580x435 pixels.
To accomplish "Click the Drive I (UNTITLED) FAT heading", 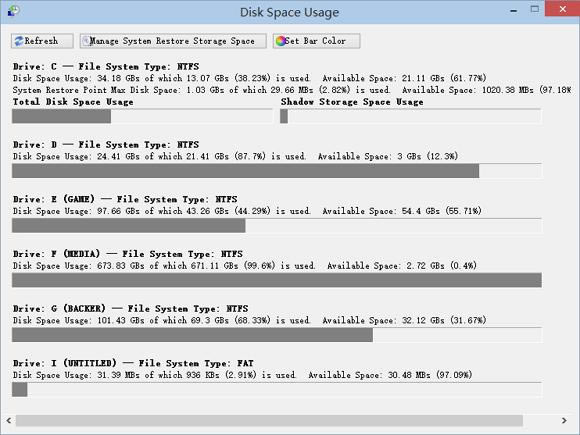I will [133, 363].
